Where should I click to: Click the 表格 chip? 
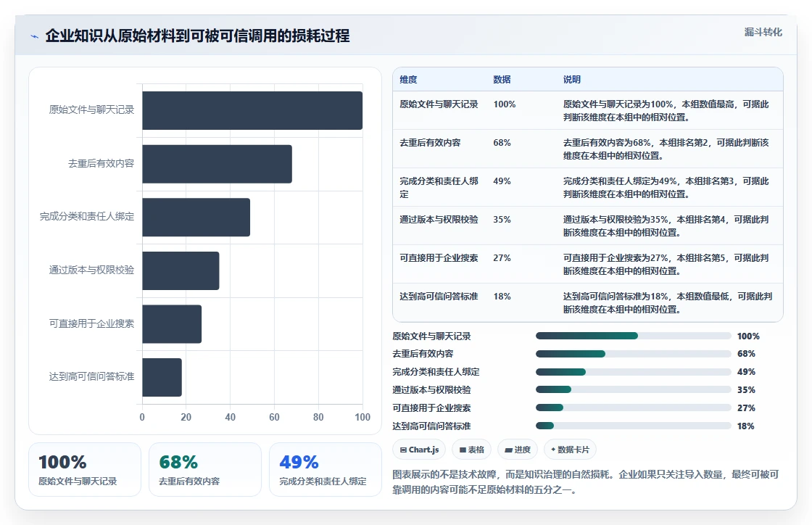coord(472,450)
